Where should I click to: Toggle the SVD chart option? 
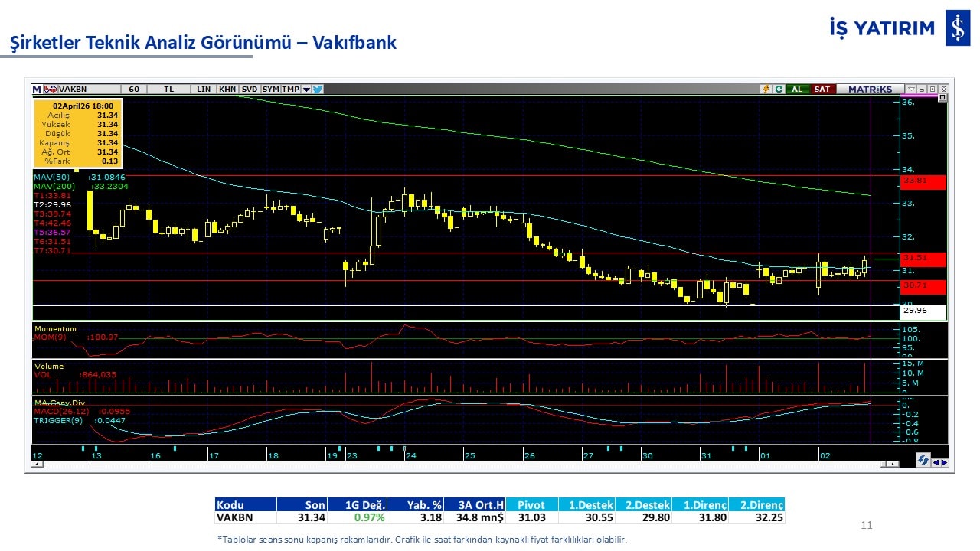point(250,90)
